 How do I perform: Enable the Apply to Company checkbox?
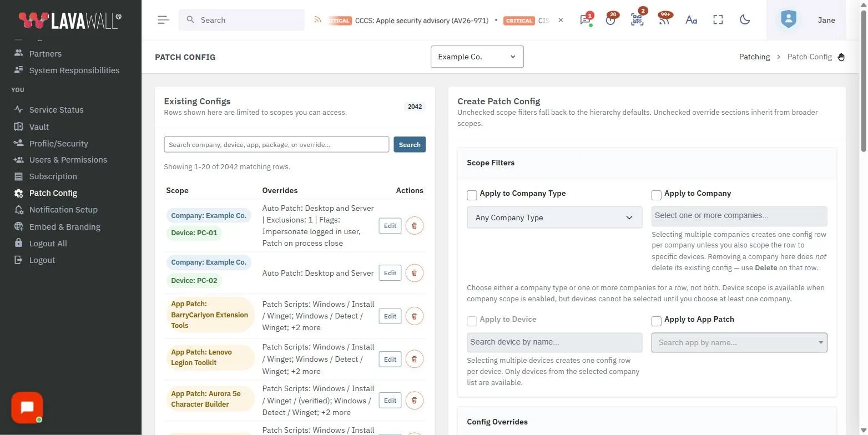tap(656, 195)
